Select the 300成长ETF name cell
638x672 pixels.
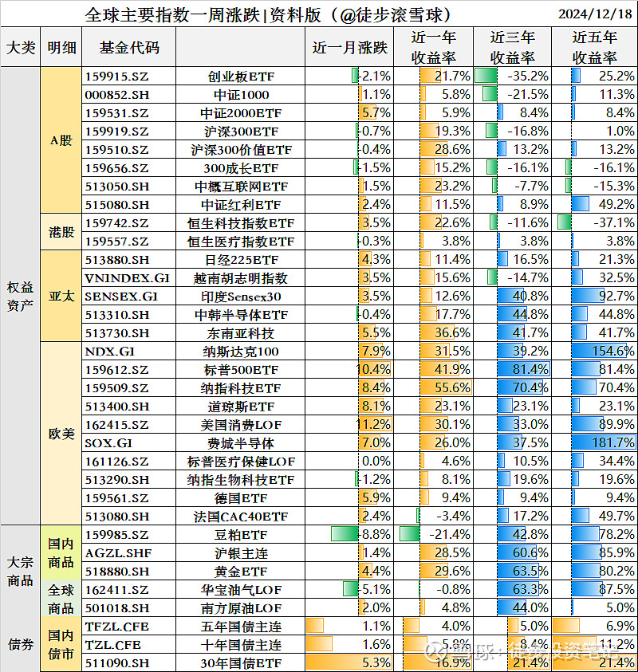pos(241,168)
